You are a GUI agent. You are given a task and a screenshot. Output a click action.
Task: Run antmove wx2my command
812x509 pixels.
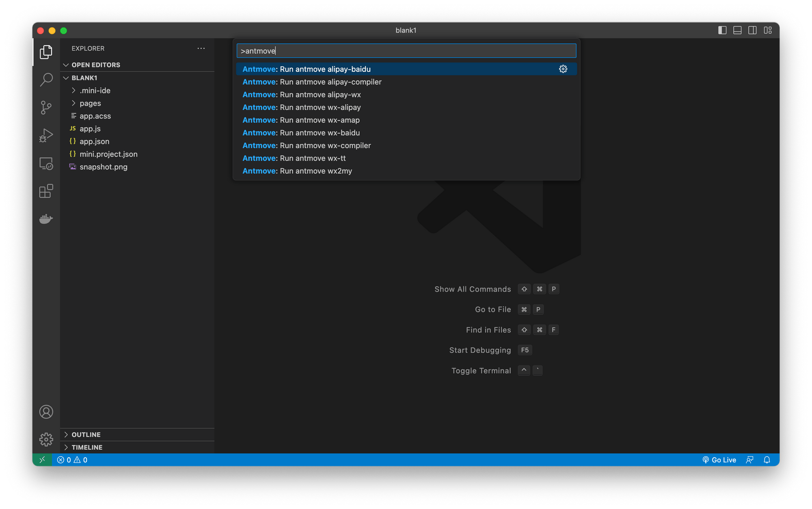pyautogui.click(x=406, y=171)
